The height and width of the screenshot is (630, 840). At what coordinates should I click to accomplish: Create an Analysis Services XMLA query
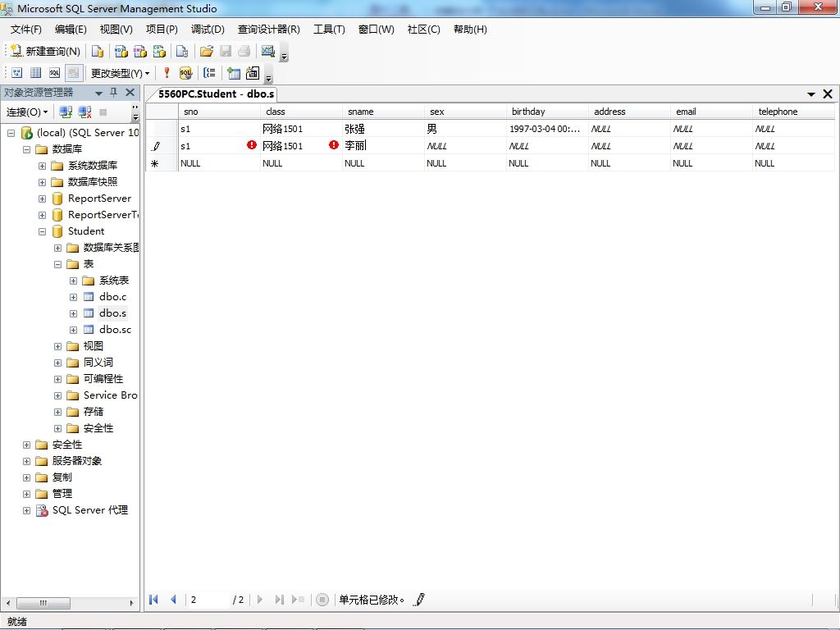click(x=160, y=51)
